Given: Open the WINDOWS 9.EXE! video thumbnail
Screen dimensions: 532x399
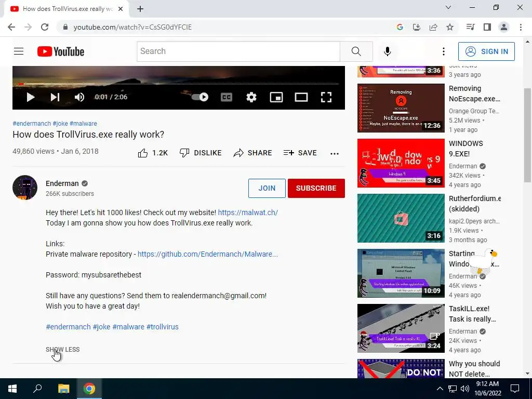Looking at the screenshot, I should coord(401,163).
